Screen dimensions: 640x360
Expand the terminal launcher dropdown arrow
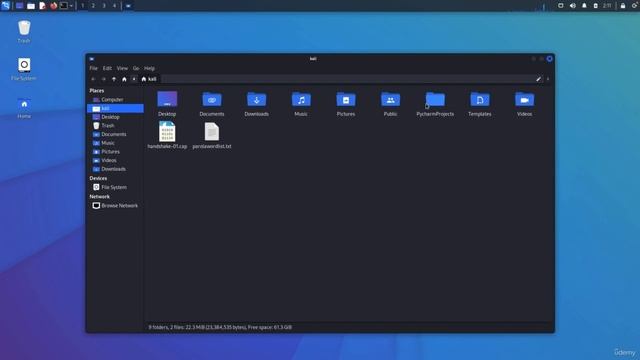[x=71, y=6]
